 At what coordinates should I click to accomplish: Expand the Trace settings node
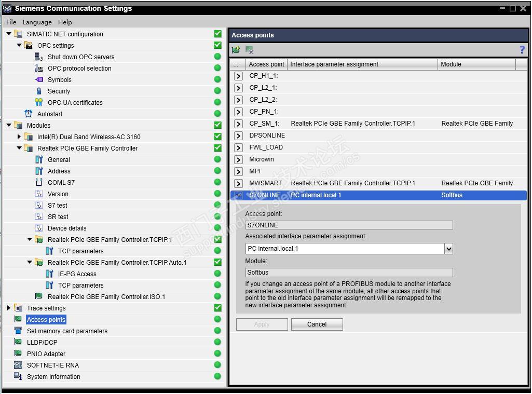click(x=9, y=308)
